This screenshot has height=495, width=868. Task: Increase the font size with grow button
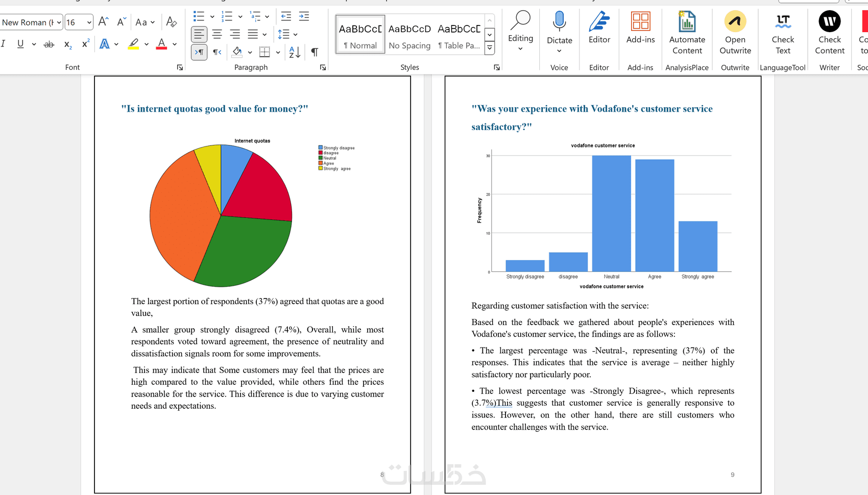103,22
